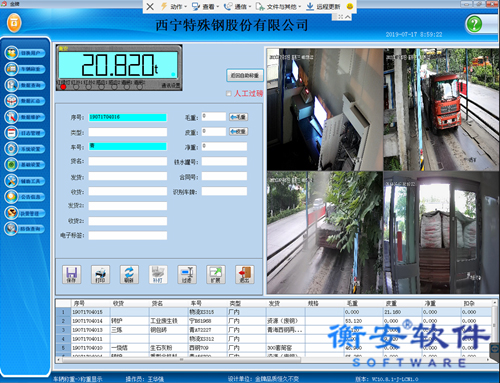
Task: Click the green help question mark icon
Action: [x=474, y=24]
